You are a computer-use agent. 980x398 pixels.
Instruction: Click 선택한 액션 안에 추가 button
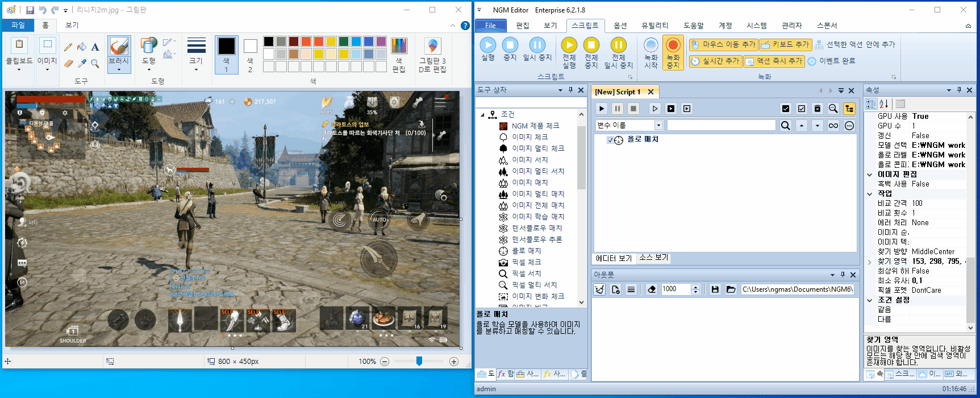click(855, 44)
